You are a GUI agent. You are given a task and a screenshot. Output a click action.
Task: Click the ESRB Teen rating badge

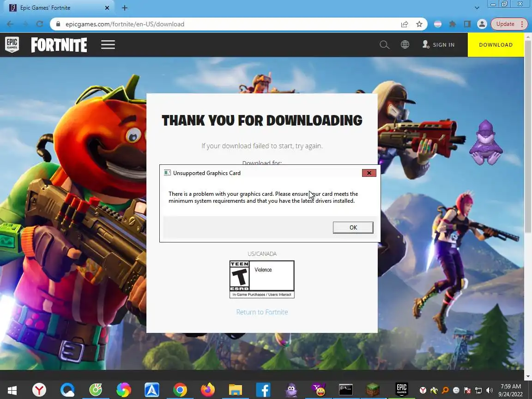pos(262,279)
